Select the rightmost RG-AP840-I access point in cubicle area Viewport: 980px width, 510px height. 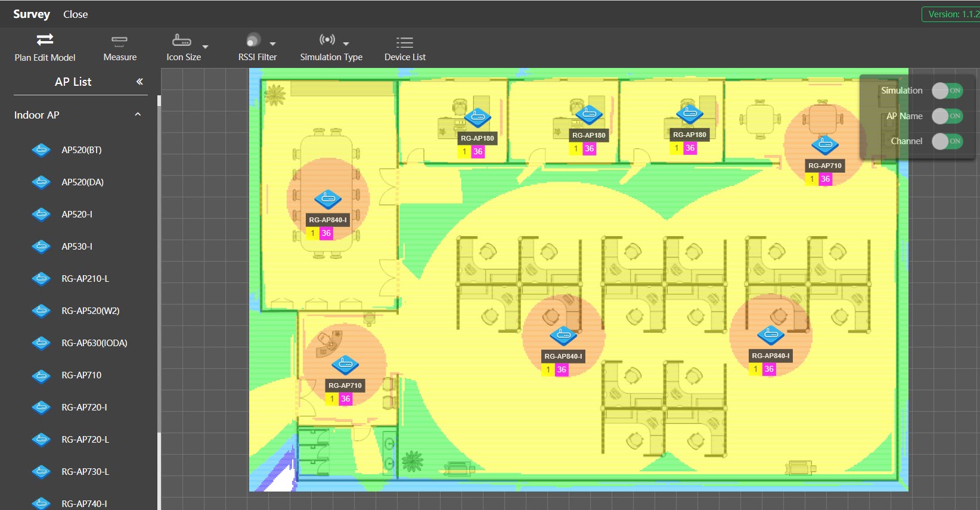pyautogui.click(x=771, y=335)
